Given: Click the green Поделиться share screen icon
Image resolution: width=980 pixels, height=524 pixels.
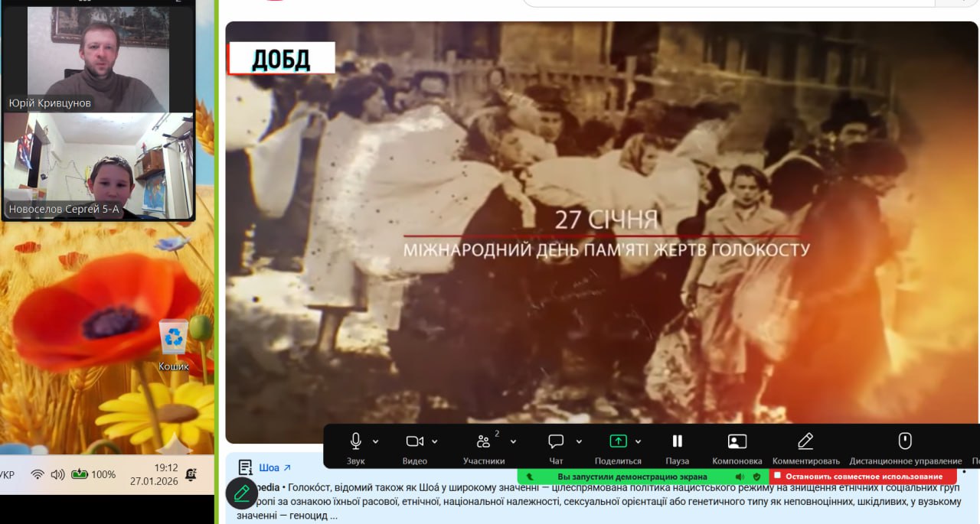Looking at the screenshot, I should (x=618, y=441).
